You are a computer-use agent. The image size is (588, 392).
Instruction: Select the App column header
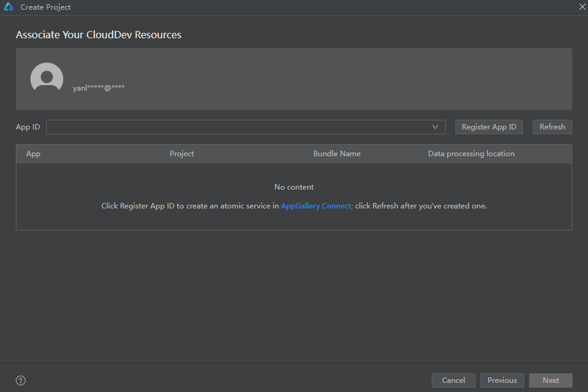(33, 154)
